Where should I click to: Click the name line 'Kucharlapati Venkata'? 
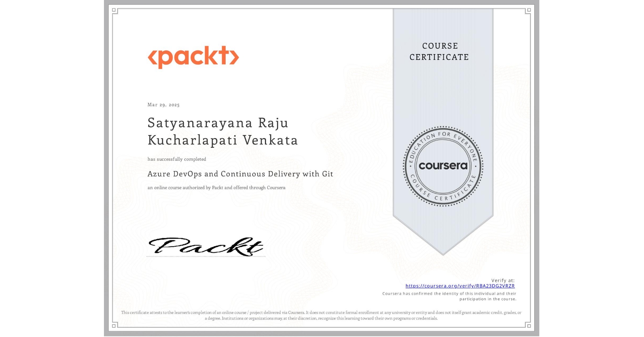click(x=223, y=140)
